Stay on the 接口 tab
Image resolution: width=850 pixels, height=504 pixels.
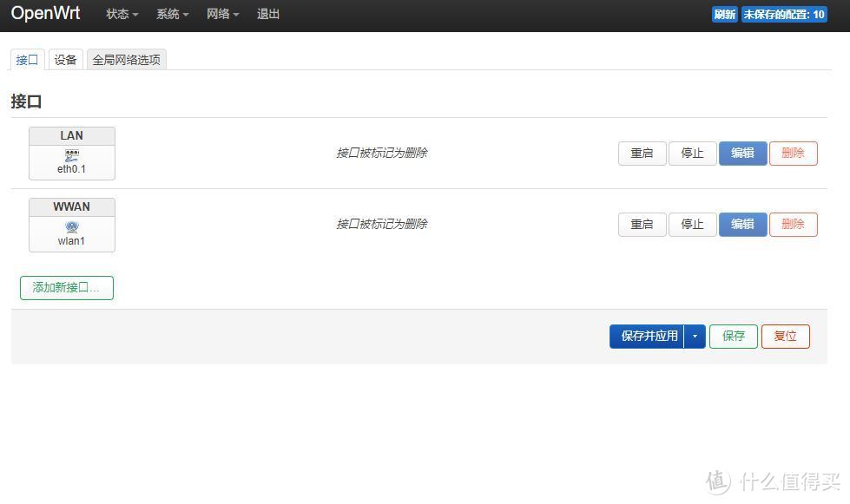26,59
